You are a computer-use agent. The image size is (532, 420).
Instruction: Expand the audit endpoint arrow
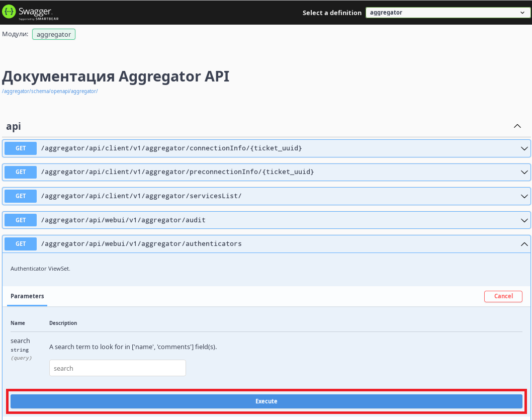(524, 220)
